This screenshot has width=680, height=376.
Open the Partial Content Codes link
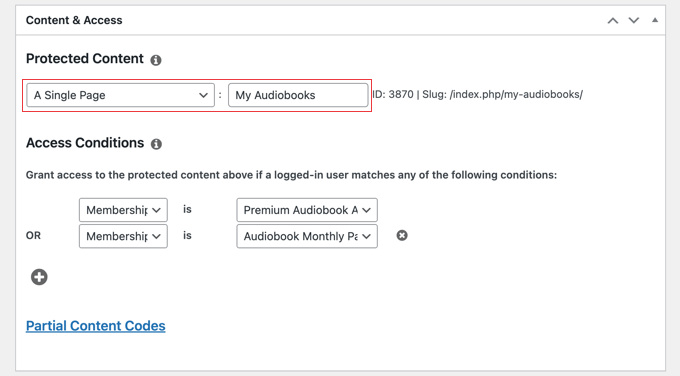tap(95, 326)
